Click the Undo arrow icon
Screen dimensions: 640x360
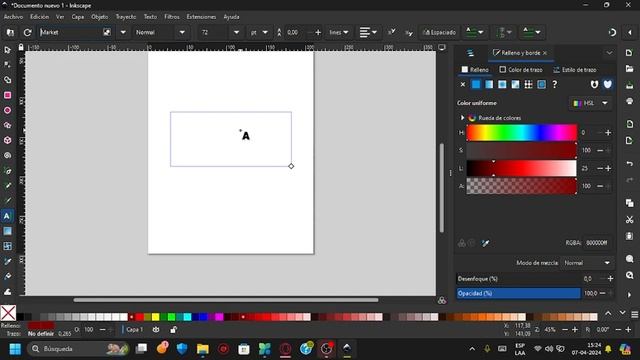(629, 164)
